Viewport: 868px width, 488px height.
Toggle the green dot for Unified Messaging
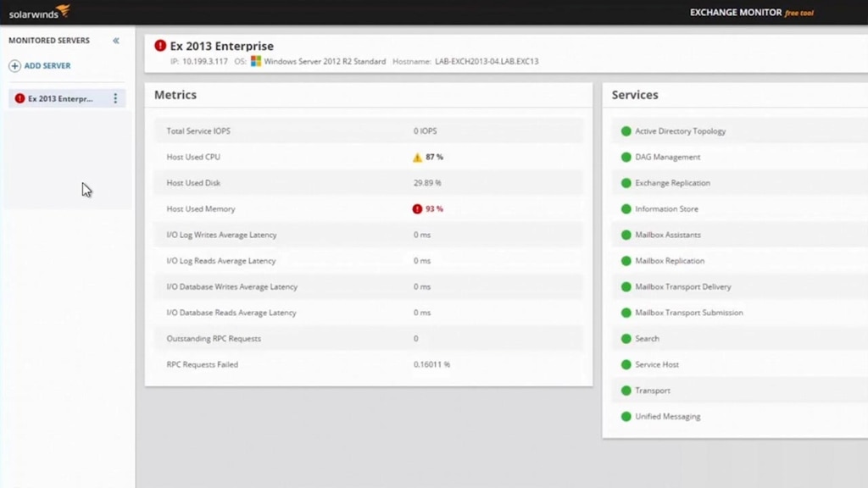click(625, 416)
